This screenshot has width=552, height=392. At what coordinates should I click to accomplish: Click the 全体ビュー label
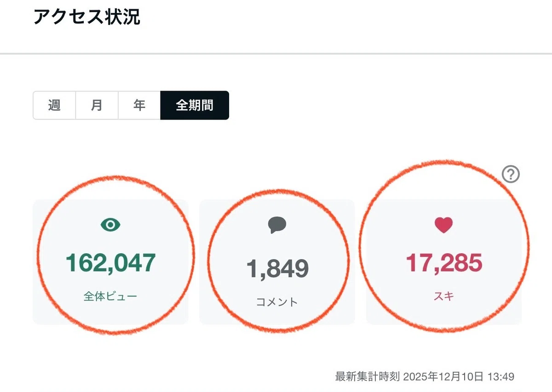tap(110, 296)
